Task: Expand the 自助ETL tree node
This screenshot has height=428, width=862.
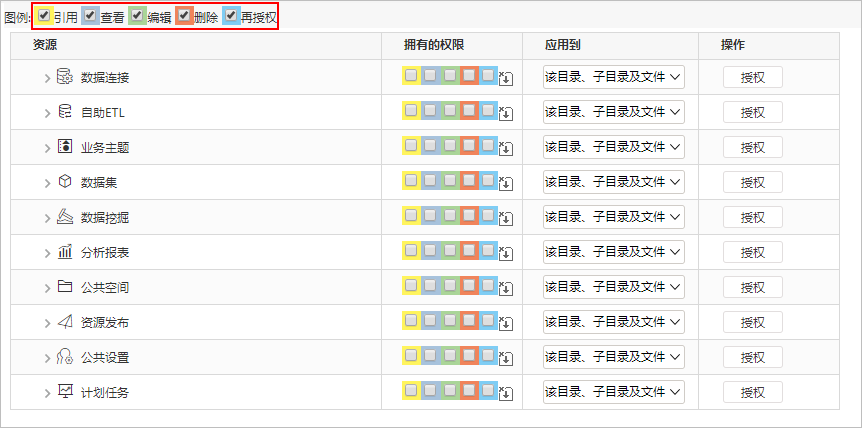Action: click(47, 113)
